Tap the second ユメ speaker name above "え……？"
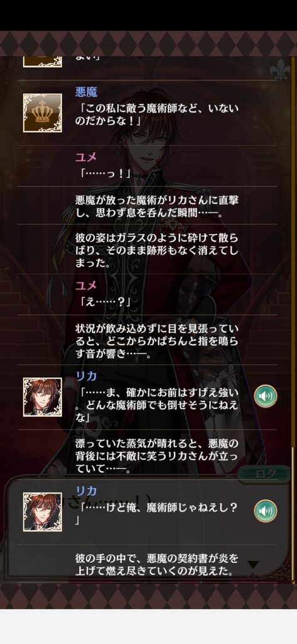297x644 pixels. pyautogui.click(x=86, y=286)
